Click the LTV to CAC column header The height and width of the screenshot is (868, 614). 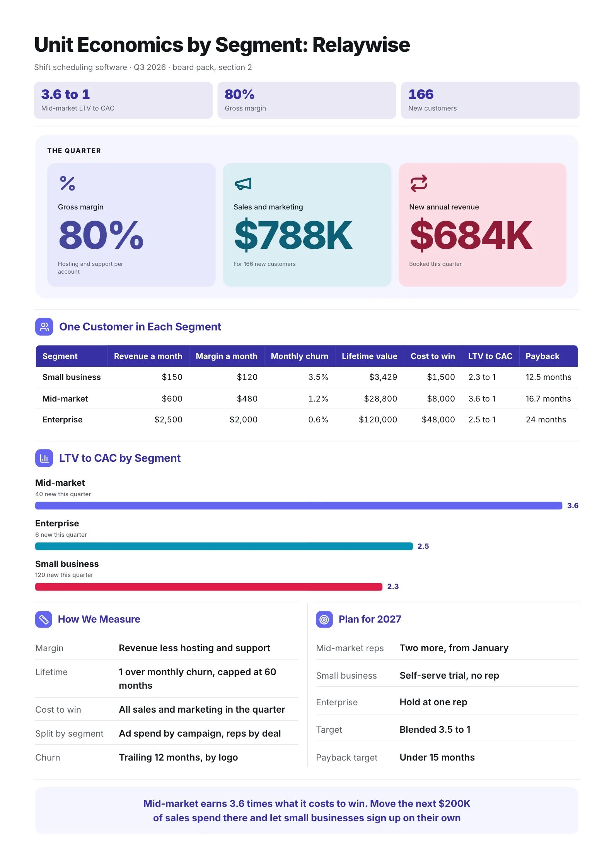[490, 356]
